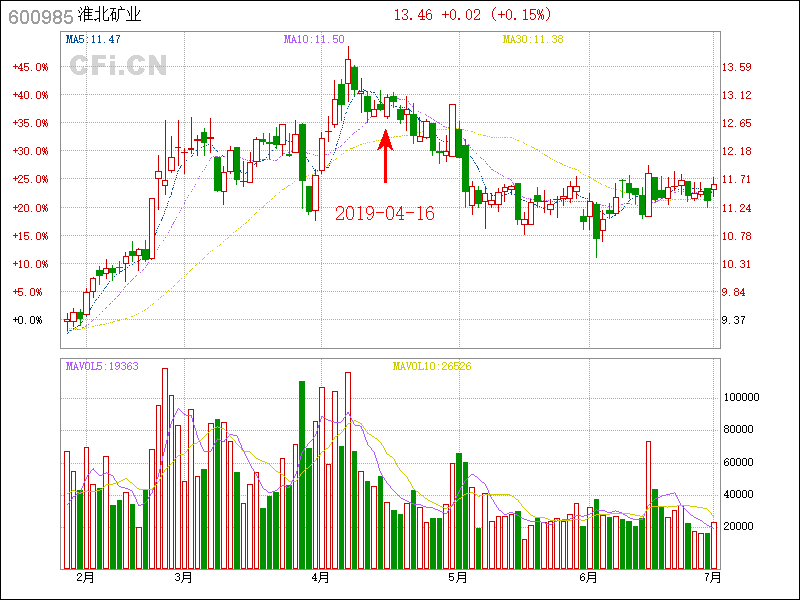Jump to the 3月 marker on time axis
Viewport: 800px width, 600px height.
click(x=182, y=577)
